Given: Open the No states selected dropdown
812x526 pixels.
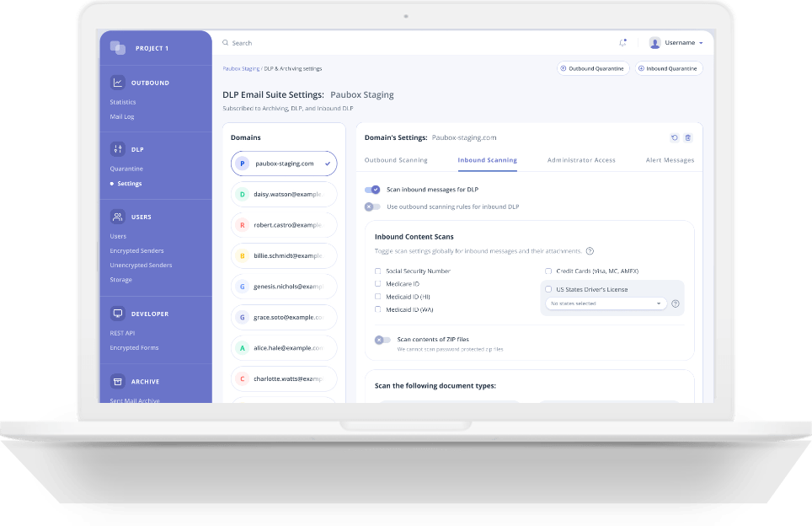Looking at the screenshot, I should point(606,303).
